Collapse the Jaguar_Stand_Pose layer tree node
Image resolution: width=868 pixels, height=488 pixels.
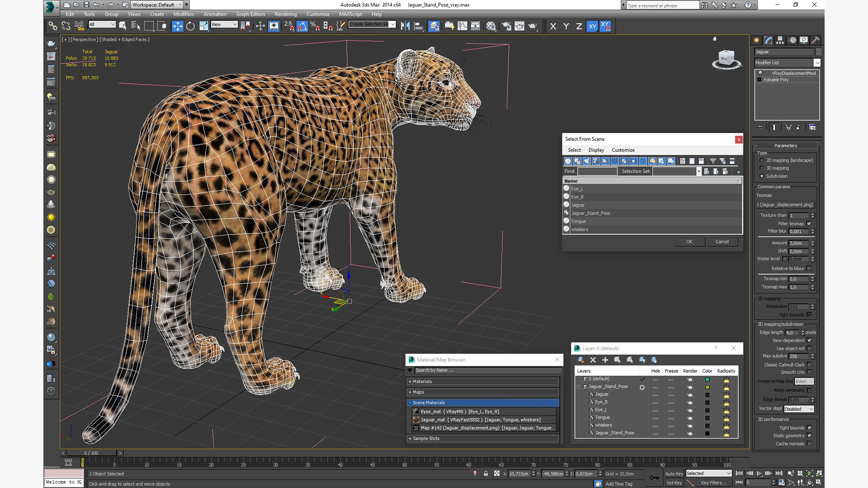click(x=578, y=387)
